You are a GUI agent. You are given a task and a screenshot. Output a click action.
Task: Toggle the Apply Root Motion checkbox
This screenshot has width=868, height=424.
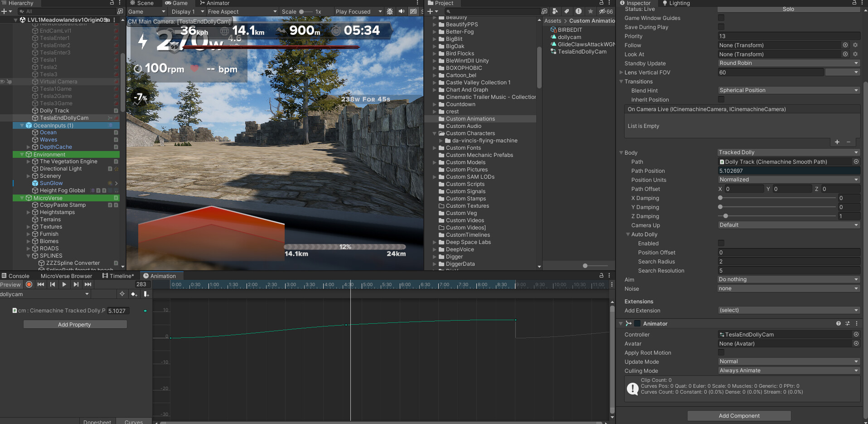(x=721, y=353)
